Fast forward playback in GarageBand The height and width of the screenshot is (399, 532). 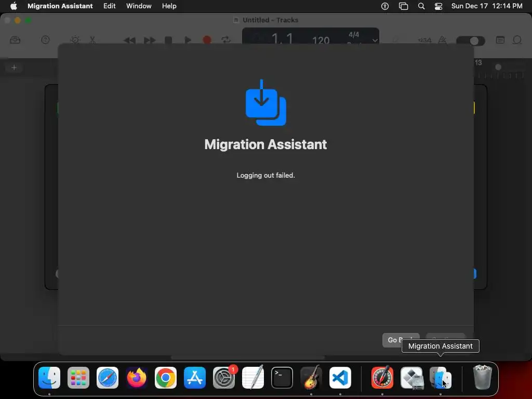pos(150,41)
